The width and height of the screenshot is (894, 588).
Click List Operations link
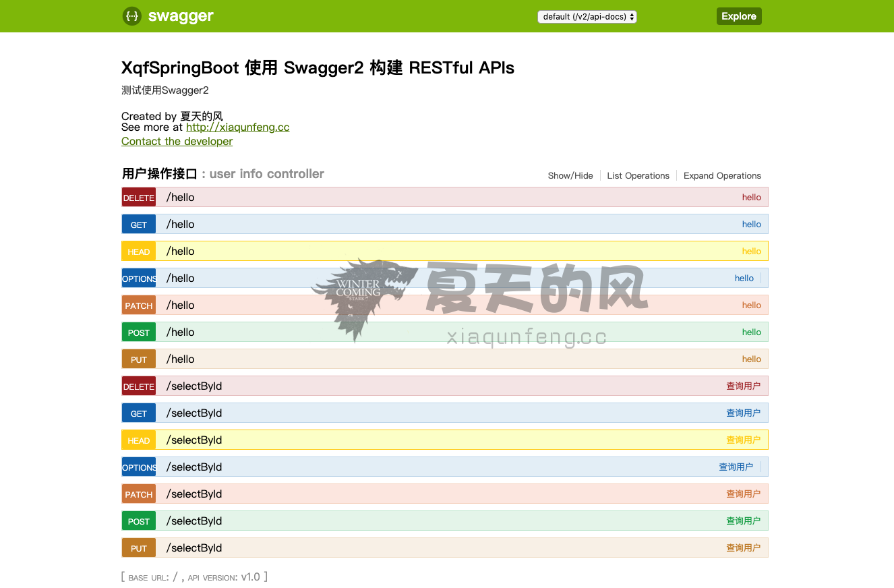pos(638,175)
